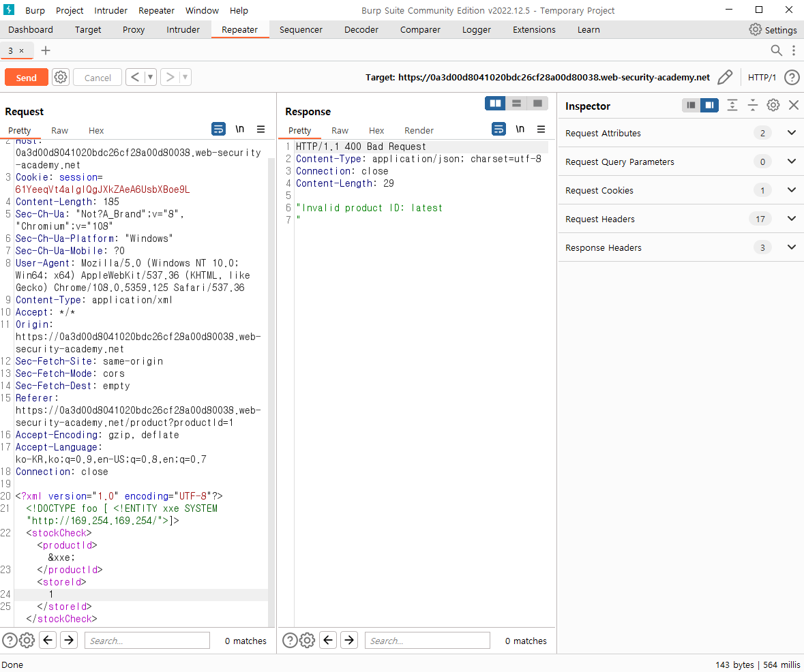Open Burp Settings
Viewport: 804px width, 672px height.
tap(773, 30)
